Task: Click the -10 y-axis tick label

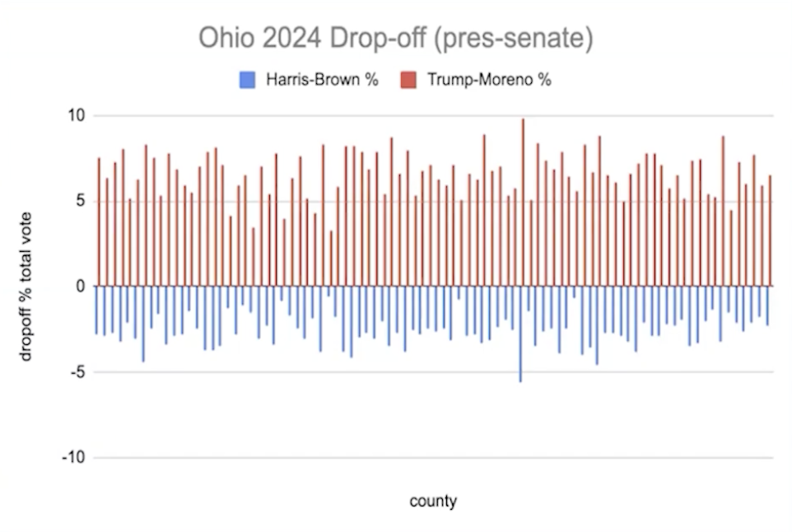Action: 73,458
